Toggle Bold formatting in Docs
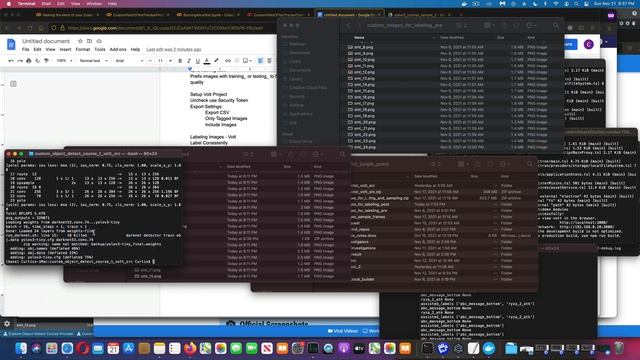 (x=180, y=61)
